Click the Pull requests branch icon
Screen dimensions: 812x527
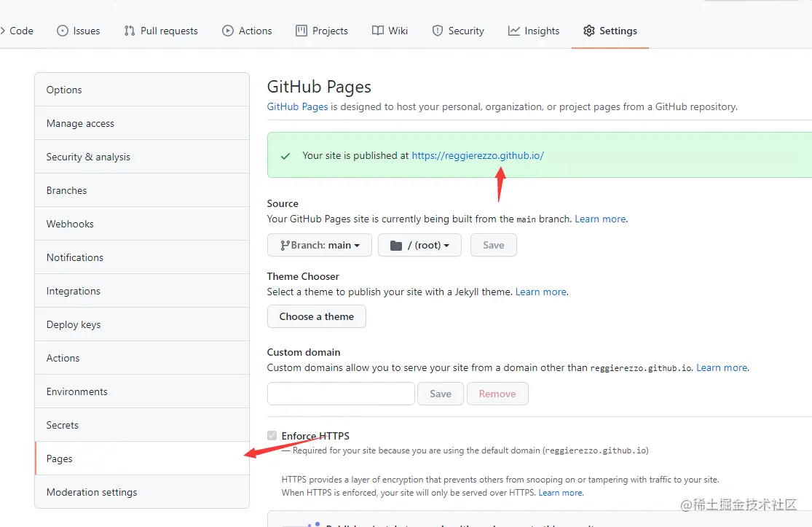click(130, 31)
